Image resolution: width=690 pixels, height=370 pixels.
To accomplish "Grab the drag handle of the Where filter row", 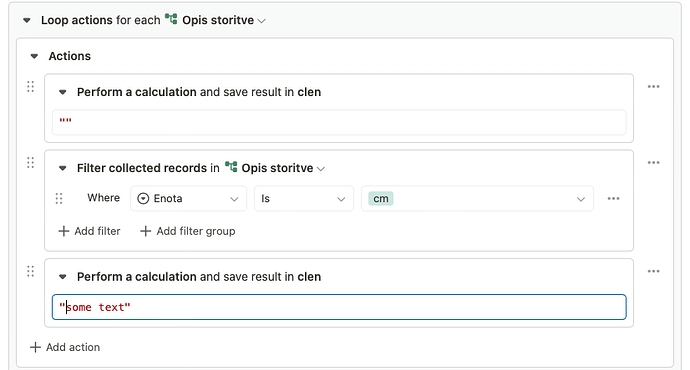I will 59,199.
